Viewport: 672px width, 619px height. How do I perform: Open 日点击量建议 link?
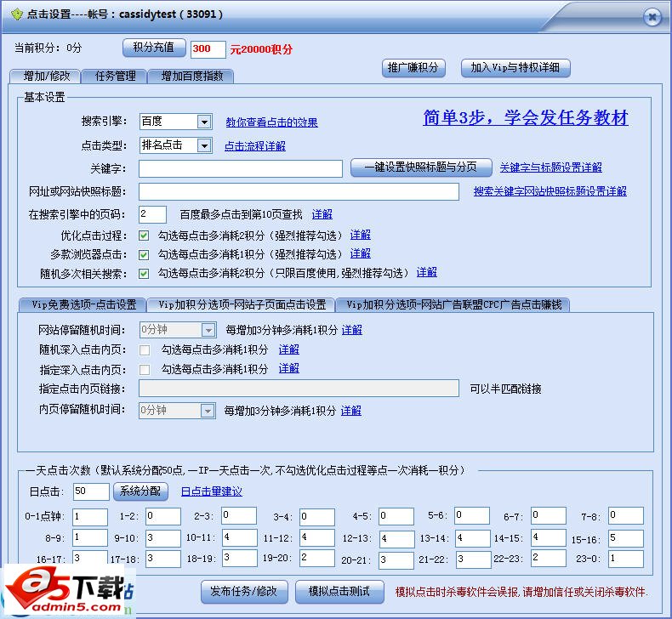click(212, 491)
